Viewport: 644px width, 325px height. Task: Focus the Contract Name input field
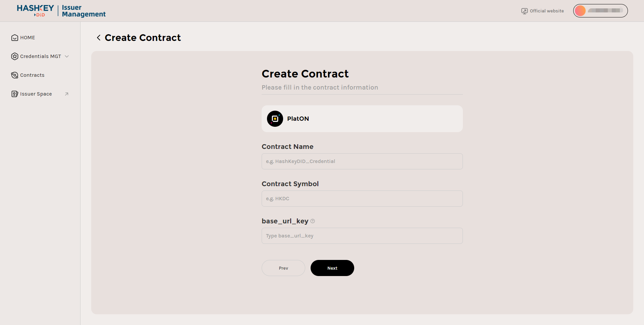[x=362, y=161]
